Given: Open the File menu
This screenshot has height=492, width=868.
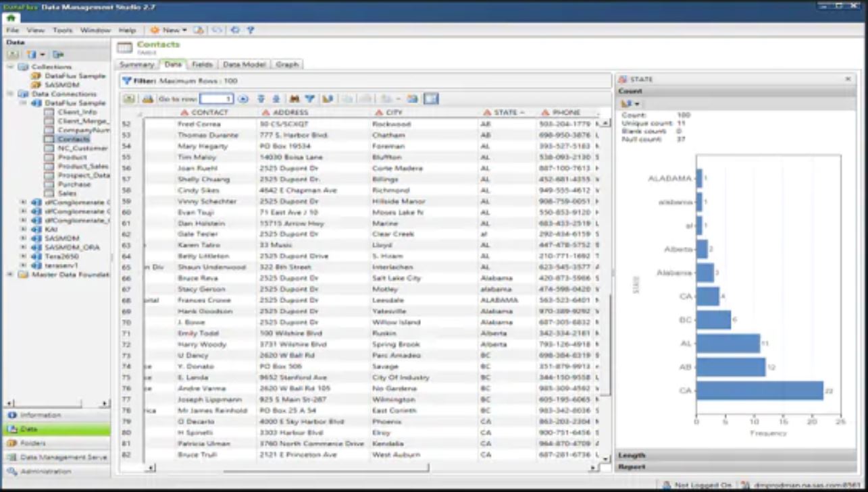Looking at the screenshot, I should 12,30.
